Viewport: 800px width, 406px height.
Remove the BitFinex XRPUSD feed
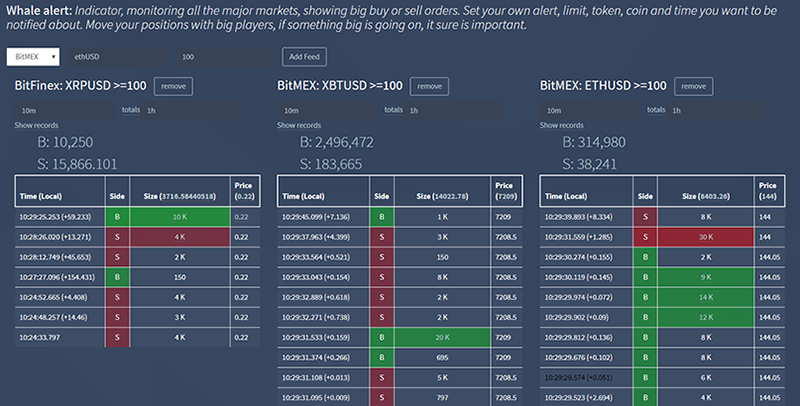[173, 86]
